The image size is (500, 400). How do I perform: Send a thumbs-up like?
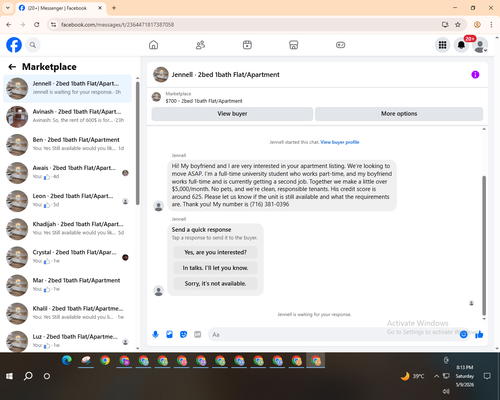479,334
